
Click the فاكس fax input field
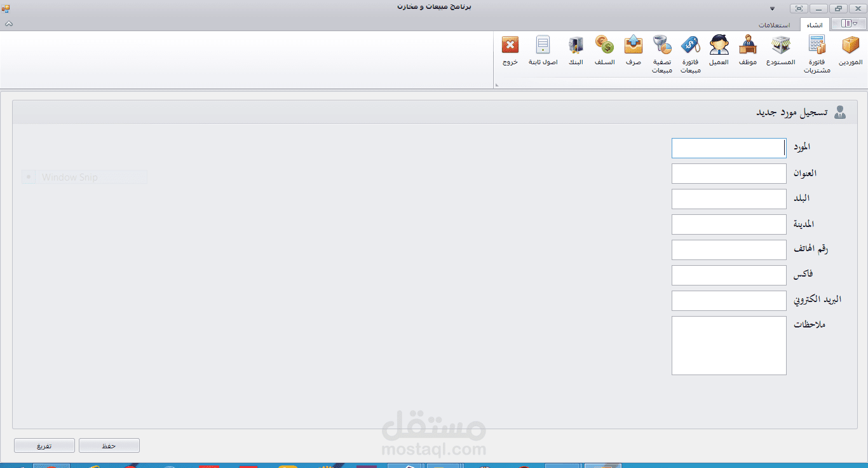click(729, 275)
